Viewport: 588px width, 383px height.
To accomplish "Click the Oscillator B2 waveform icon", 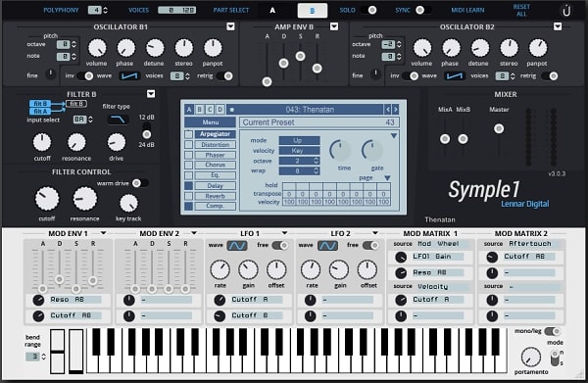I will (x=455, y=76).
